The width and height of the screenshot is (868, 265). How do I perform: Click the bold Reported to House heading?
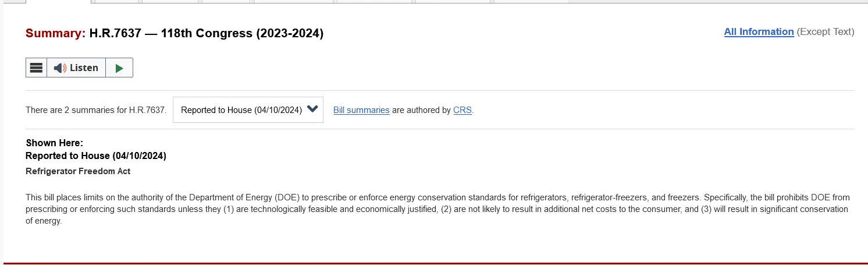pos(96,156)
